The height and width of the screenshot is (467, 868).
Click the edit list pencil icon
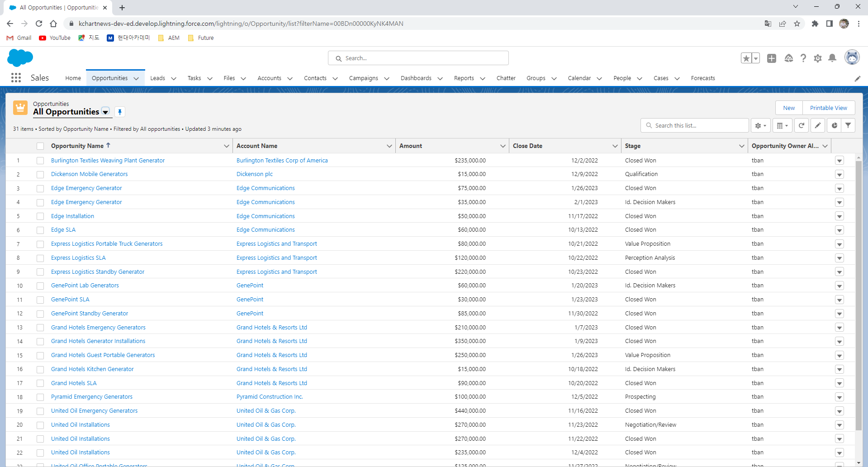(x=818, y=125)
